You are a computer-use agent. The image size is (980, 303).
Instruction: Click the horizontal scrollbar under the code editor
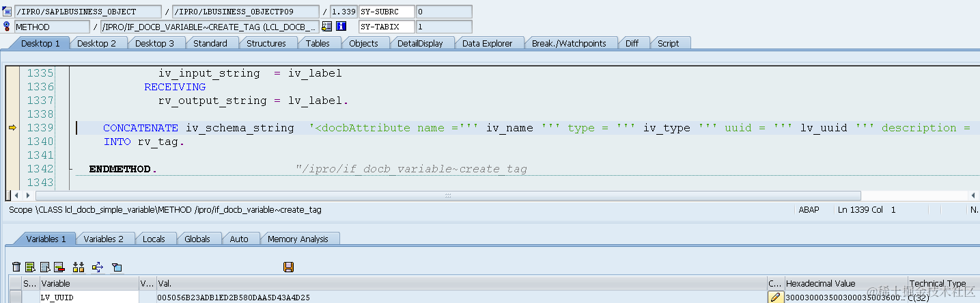pyautogui.click(x=448, y=196)
